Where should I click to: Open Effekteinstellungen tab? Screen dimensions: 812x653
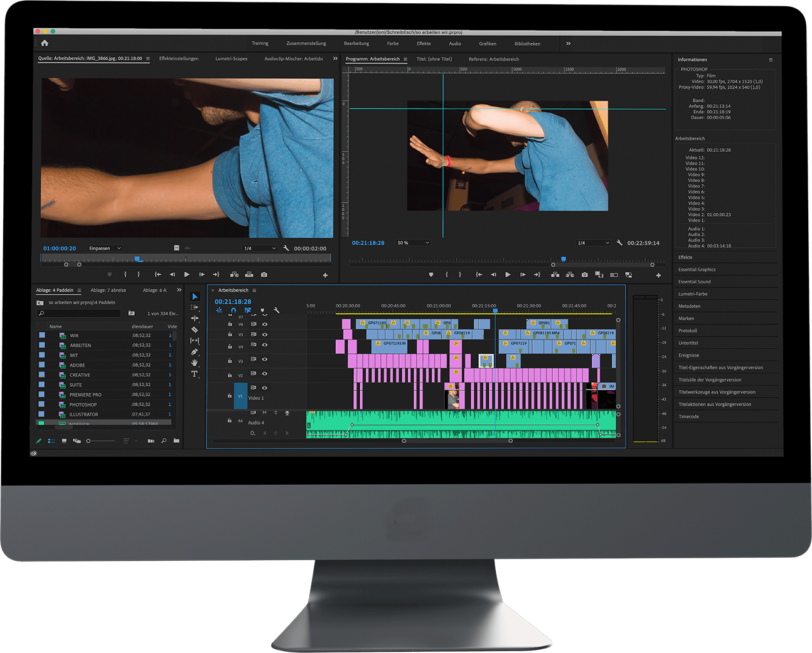[179, 58]
